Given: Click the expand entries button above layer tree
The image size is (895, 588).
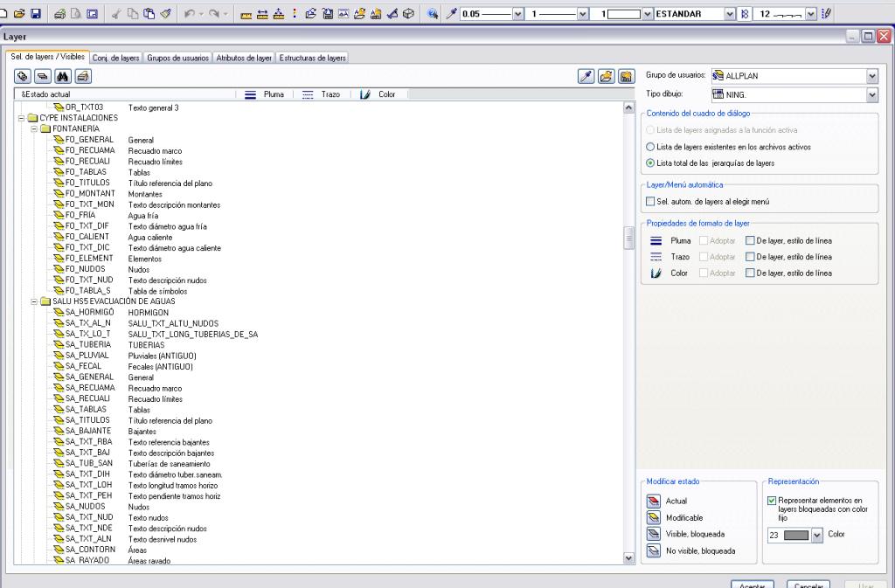Looking at the screenshot, I should [x=22, y=76].
